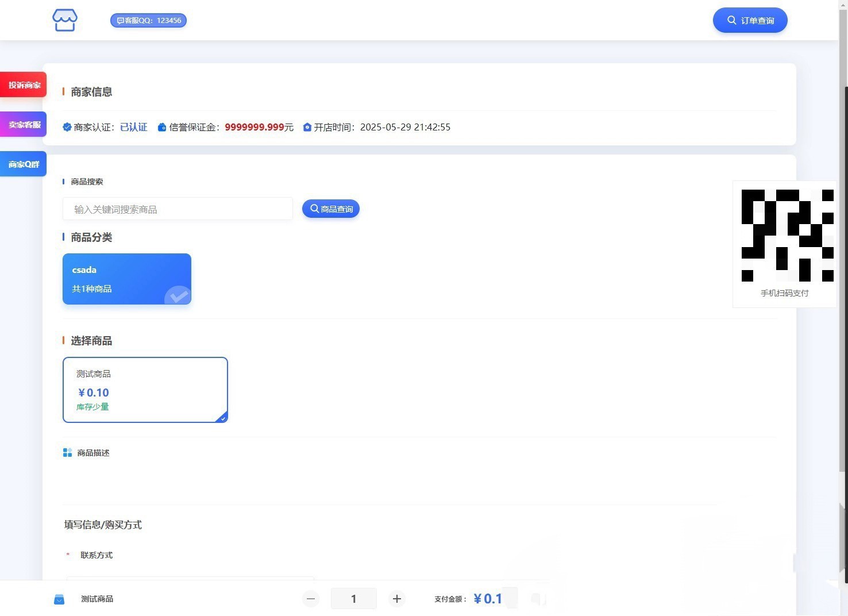Click the 开店时间 shop icon
The height and width of the screenshot is (616, 848).
[307, 127]
